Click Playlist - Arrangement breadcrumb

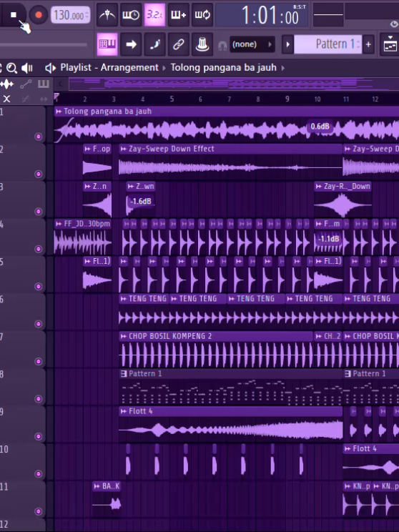pos(109,67)
